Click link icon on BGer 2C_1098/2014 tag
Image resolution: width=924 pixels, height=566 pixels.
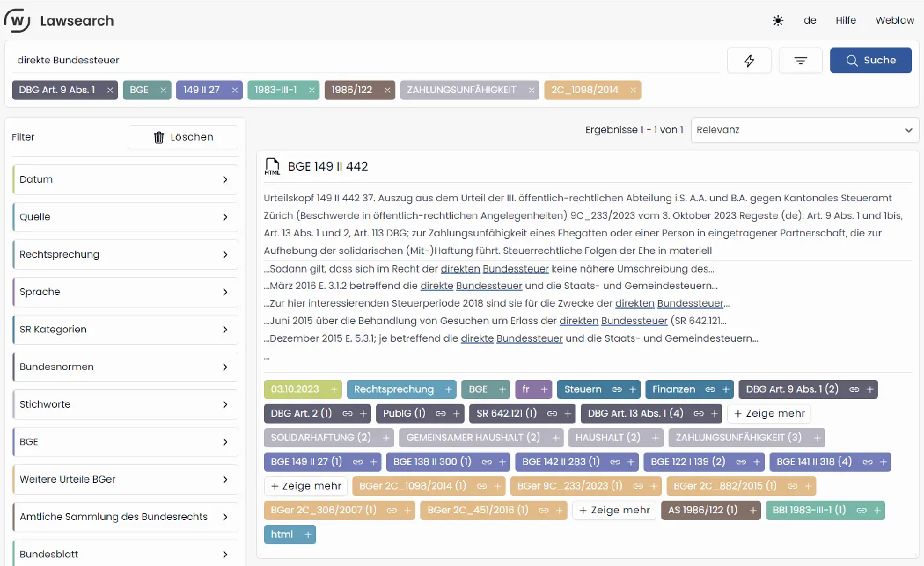[481, 486]
